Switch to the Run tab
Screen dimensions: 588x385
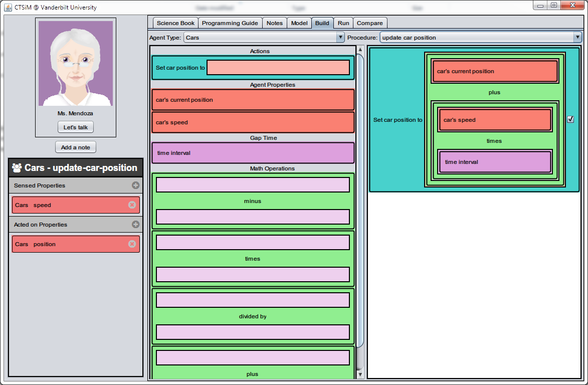click(x=343, y=23)
